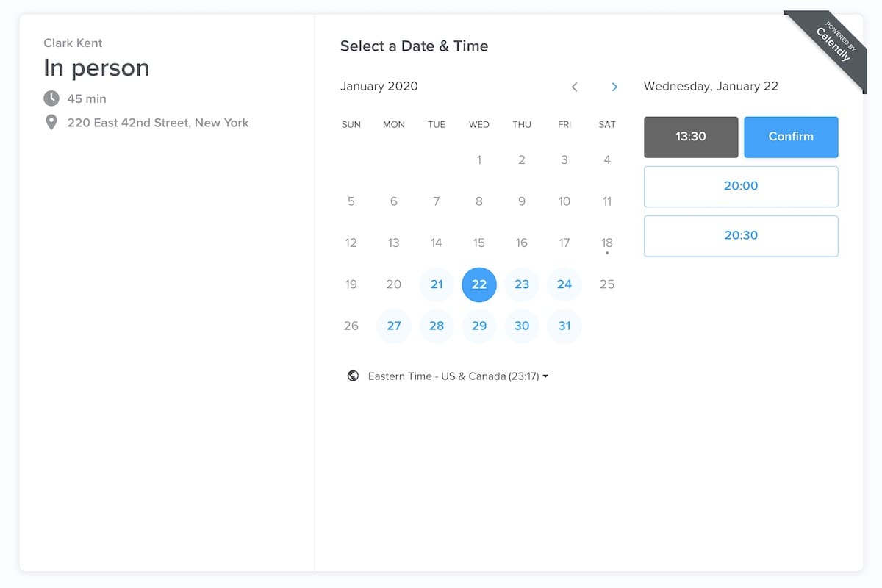Select the 13:30 time slot
Viewport: 882px width, 588px height.
[x=691, y=137]
